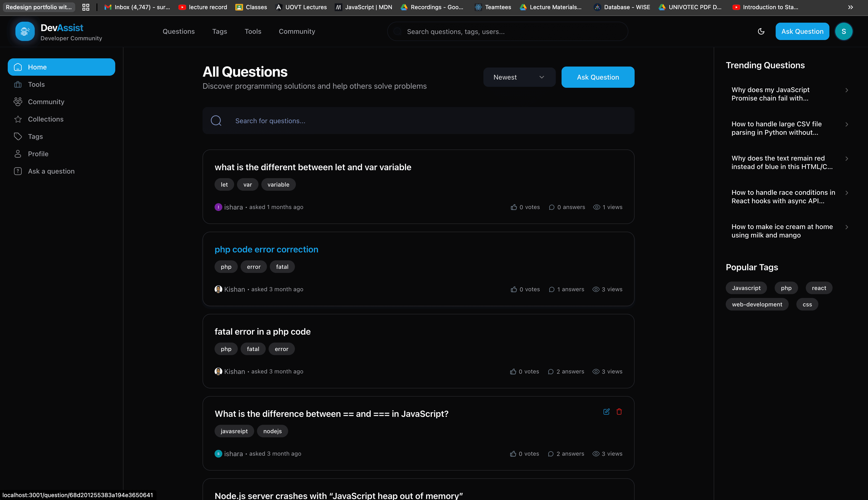
Task: Open 'php code error correction' question link
Action: 266,249
